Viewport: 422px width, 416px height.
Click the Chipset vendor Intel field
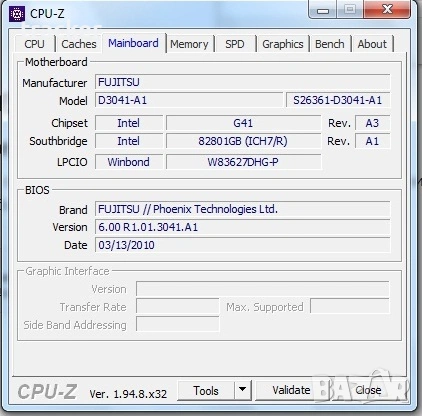click(x=129, y=123)
